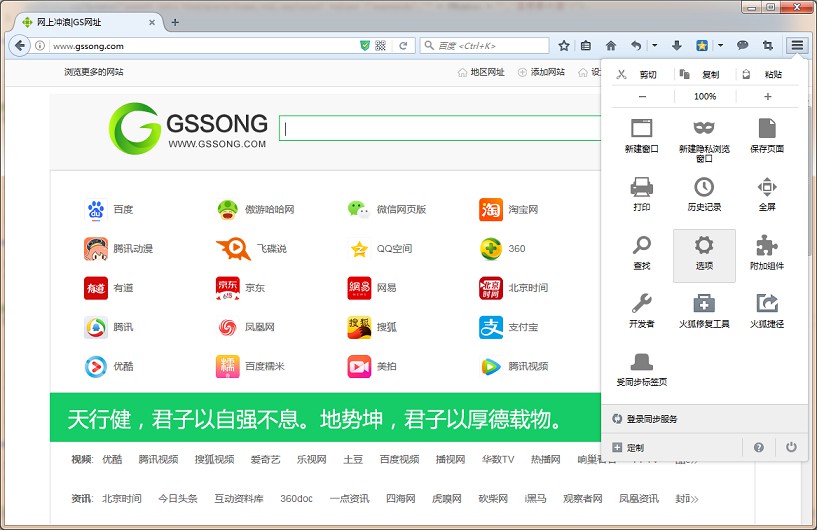Open the 腾讯视频 site link
Screen dimensions: 817x530
(514, 366)
